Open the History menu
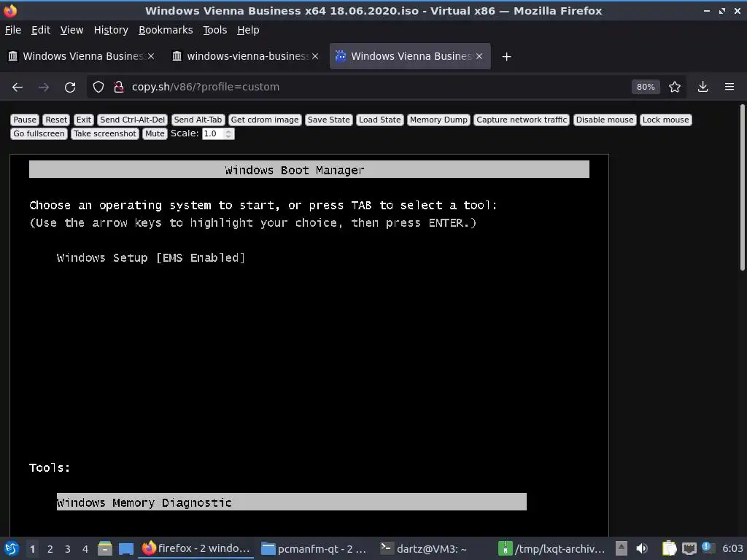Viewport: 747px width, 560px height. click(111, 30)
